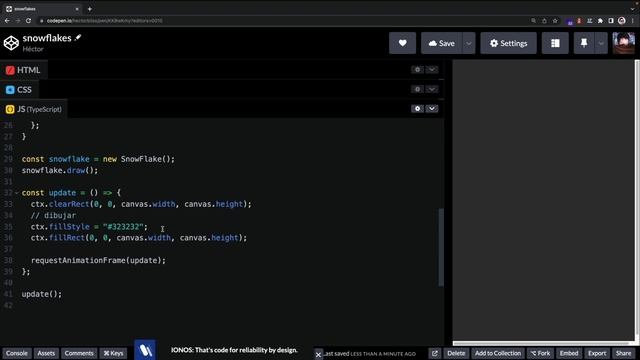Screen dimensions: 640x360
Task: Open the Console panel
Action: pyautogui.click(x=17, y=353)
